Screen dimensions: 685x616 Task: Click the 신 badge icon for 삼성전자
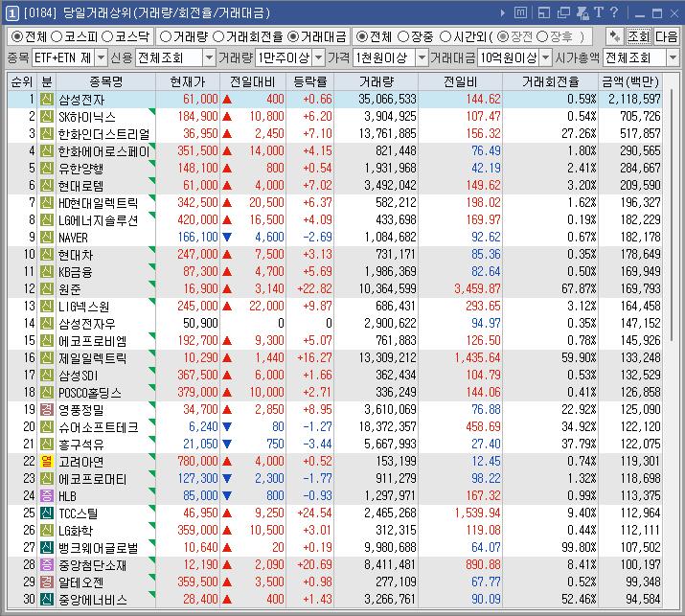click(47, 100)
